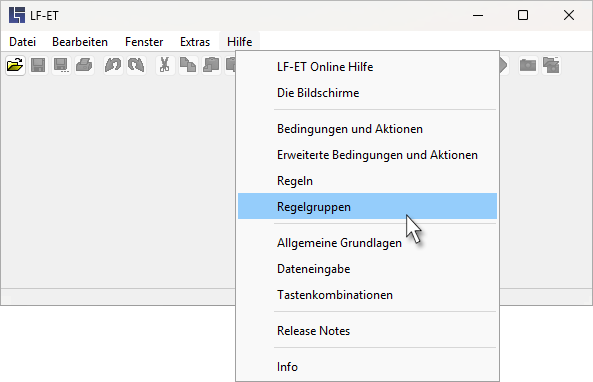Choose the Dateneingabe help entry
Image resolution: width=593 pixels, height=382 pixels.
[x=367, y=269]
